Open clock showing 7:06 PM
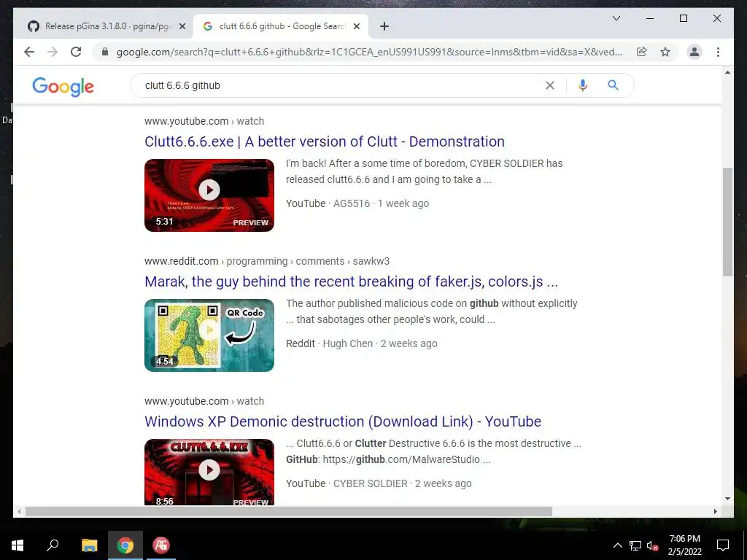Viewport: 747px width, 560px height. pos(684,545)
